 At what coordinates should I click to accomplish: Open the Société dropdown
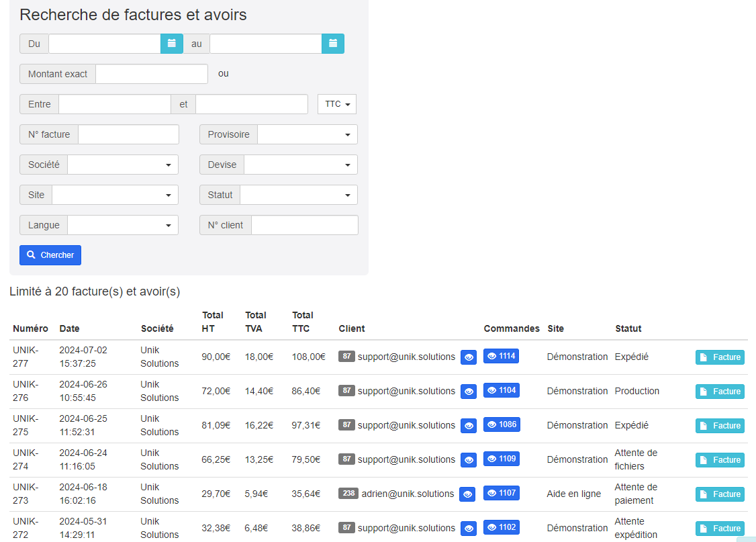tap(122, 165)
